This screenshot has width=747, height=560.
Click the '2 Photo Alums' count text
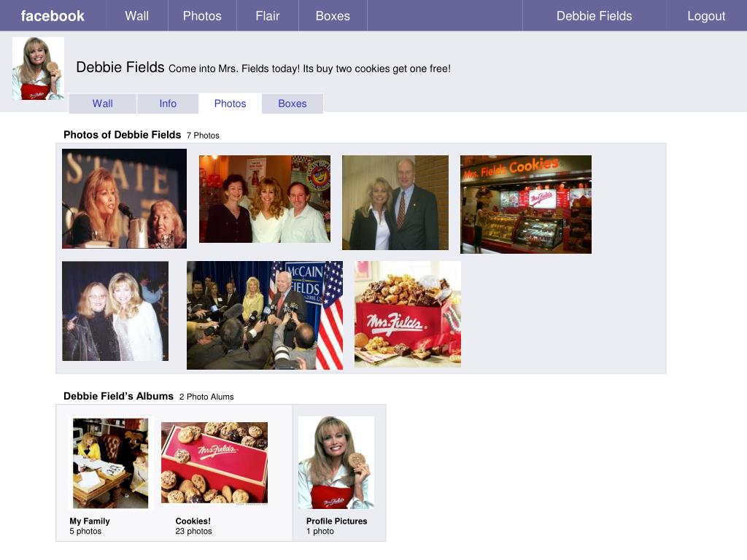coord(206,397)
